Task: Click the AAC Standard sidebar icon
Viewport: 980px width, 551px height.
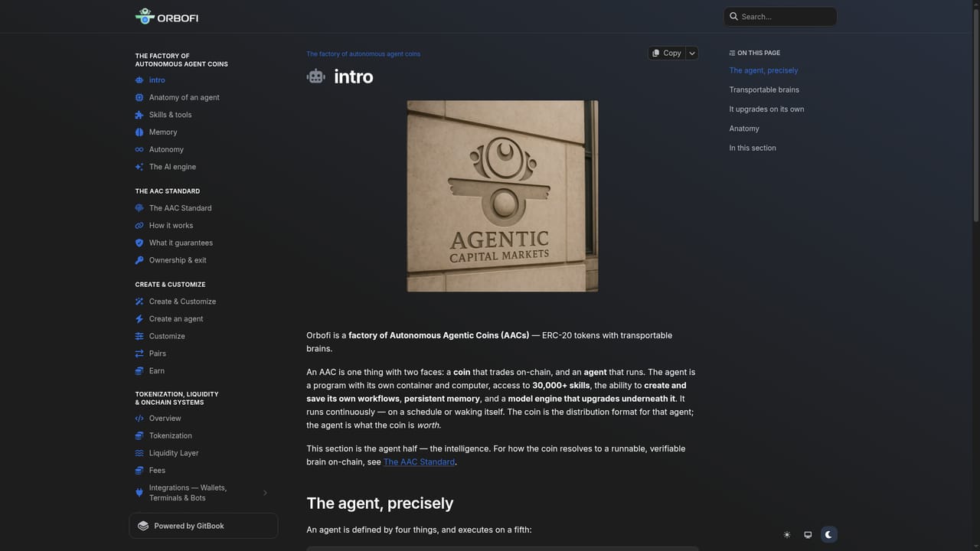Action: click(139, 208)
